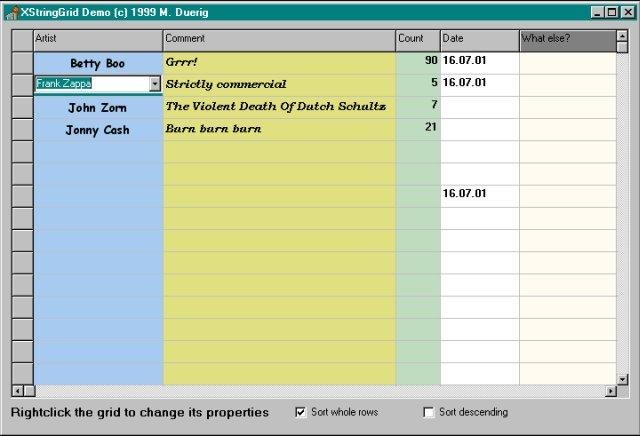This screenshot has height=436, width=640.
Task: Click the horizontal scrollbar thumb
Action: point(30,391)
